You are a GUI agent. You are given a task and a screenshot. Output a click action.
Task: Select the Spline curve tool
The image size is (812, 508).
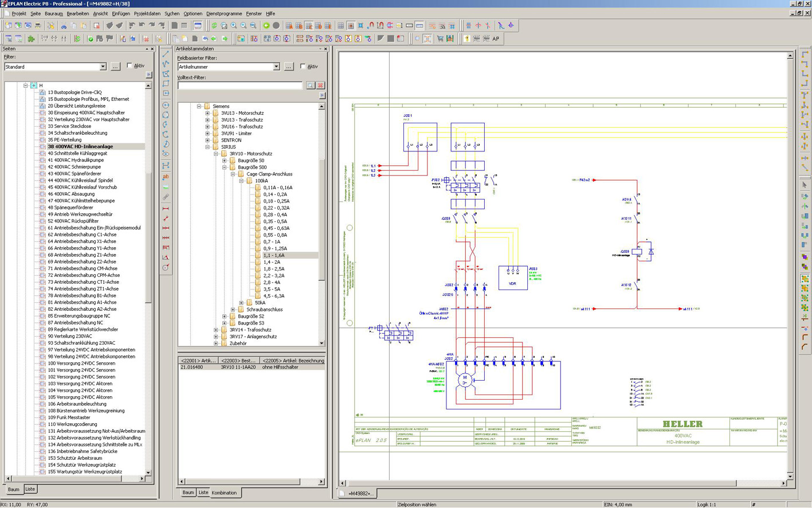pos(166,166)
